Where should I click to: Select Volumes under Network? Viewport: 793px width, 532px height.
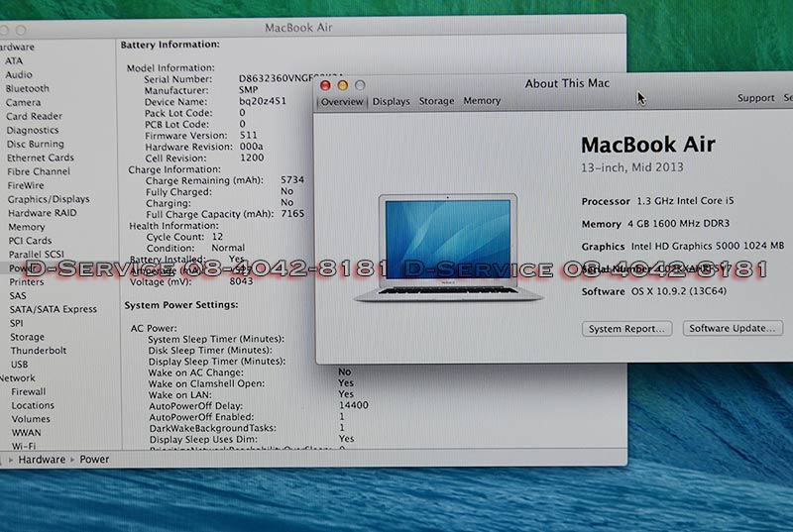(31, 419)
